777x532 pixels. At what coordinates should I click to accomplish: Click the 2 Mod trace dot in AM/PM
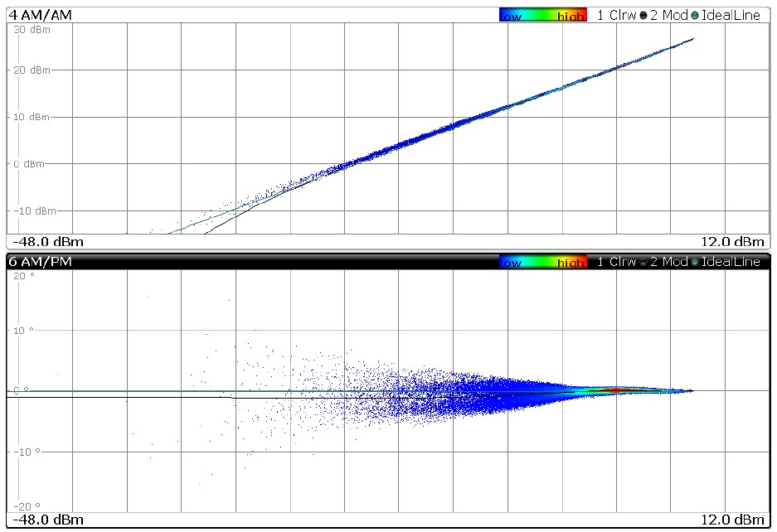tap(643, 262)
